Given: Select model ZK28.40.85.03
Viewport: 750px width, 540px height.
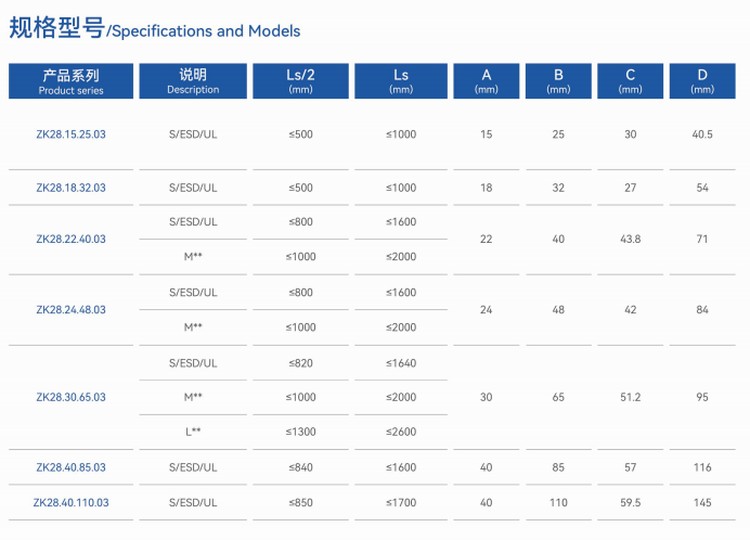Looking at the screenshot, I should coord(71,468).
